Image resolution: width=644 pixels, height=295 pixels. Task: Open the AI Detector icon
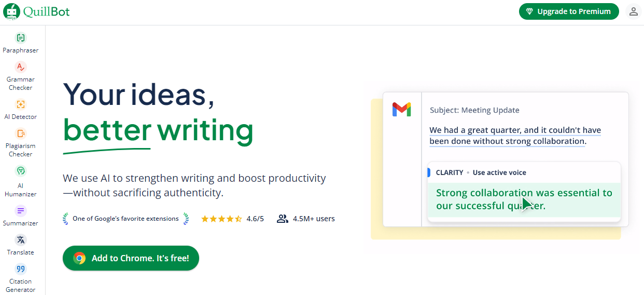(21, 104)
